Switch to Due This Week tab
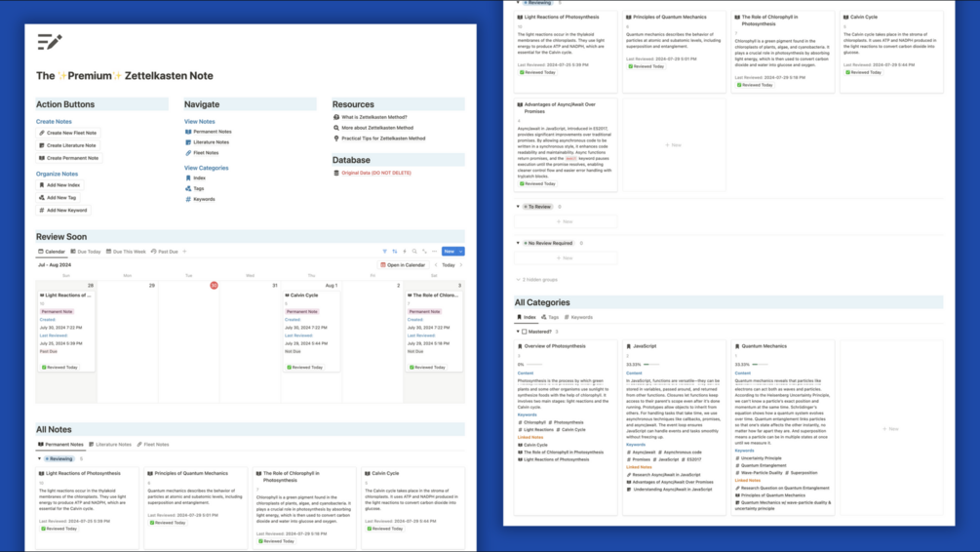 [126, 252]
